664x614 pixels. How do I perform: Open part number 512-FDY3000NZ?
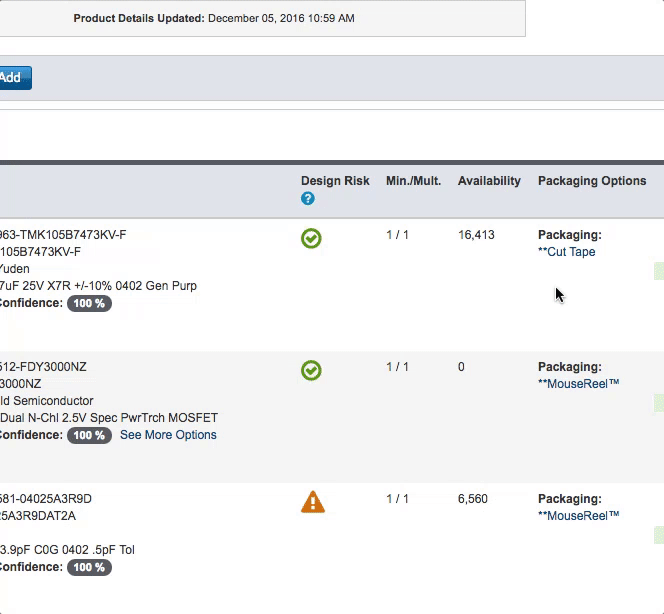pyautogui.click(x=43, y=367)
